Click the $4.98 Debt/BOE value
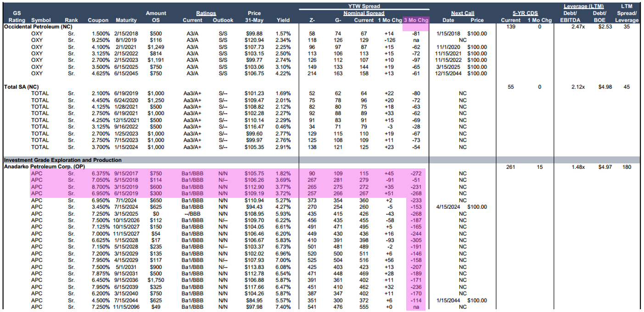The image size is (644, 312). point(605,87)
